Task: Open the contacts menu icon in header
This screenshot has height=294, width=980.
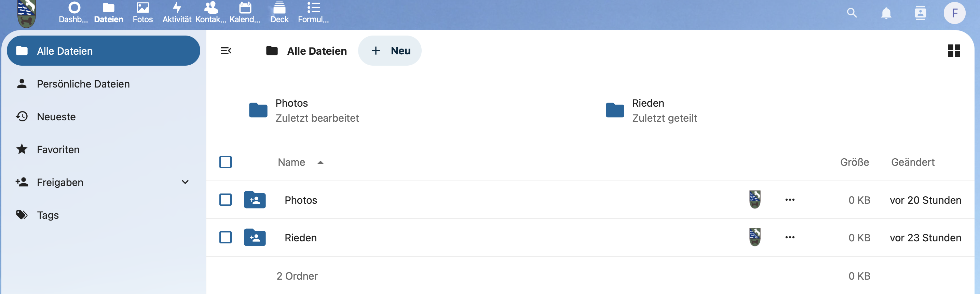Action: pyautogui.click(x=920, y=13)
